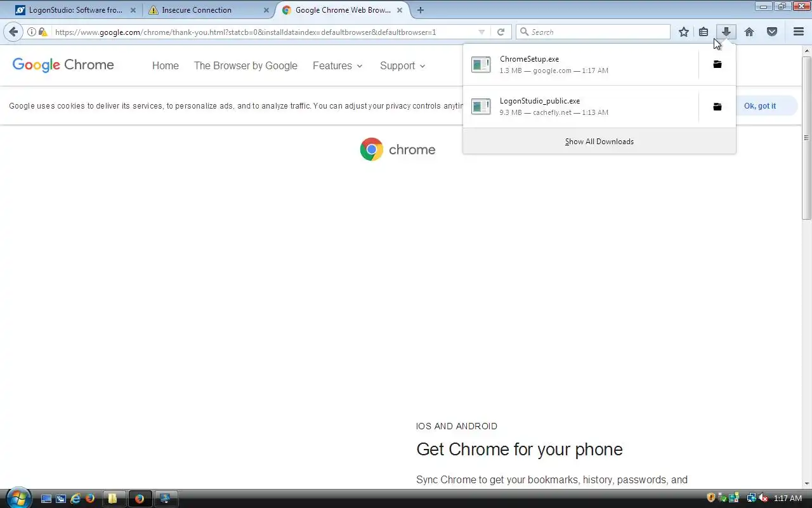Image resolution: width=812 pixels, height=508 pixels.
Task: Save page to Pocket icon
Action: pyautogui.click(x=772, y=32)
